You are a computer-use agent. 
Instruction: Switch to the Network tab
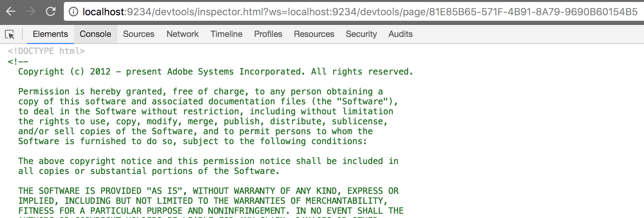tap(183, 34)
